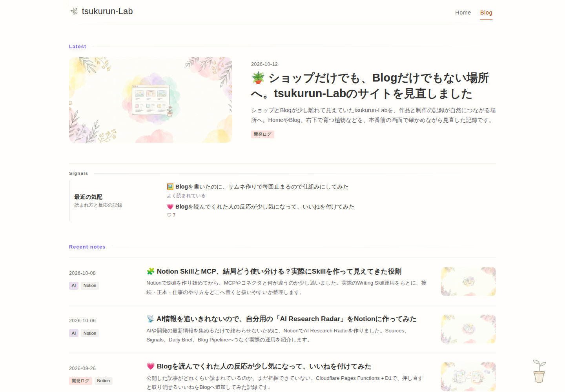The width and height of the screenshot is (565, 392).
Task: Click the potted plant emoji in featured title
Action: coord(258,78)
